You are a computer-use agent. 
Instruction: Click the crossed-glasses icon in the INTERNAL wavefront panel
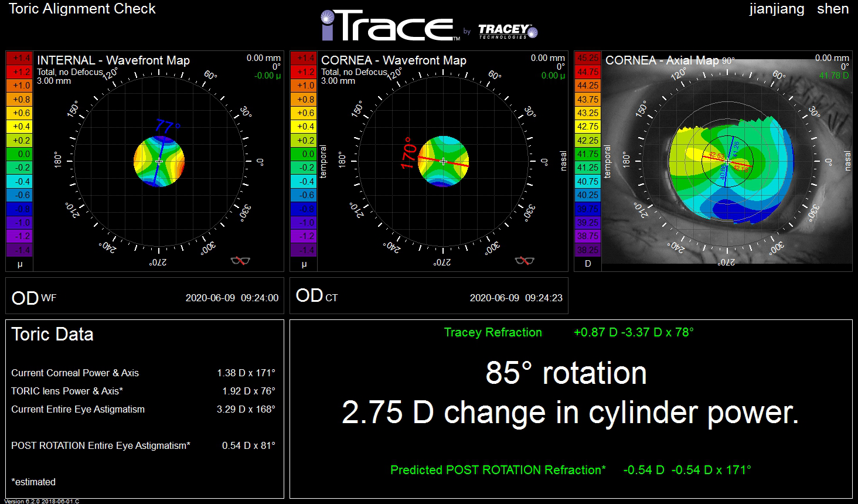(x=240, y=260)
